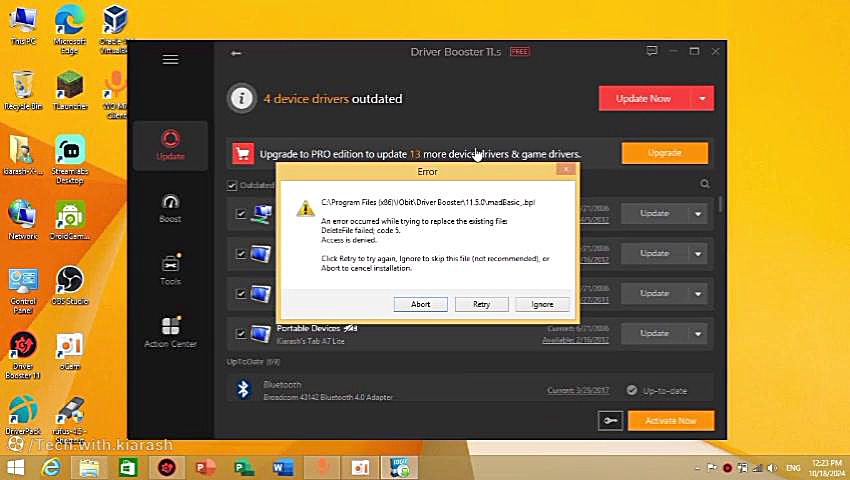The height and width of the screenshot is (480, 850).
Task: Select the Network desktop icon
Action: tap(23, 220)
